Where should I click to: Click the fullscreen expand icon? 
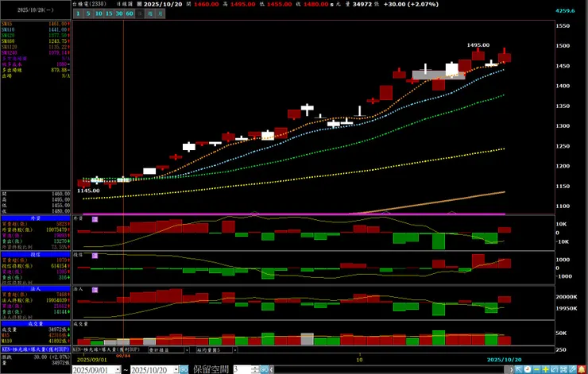563,369
